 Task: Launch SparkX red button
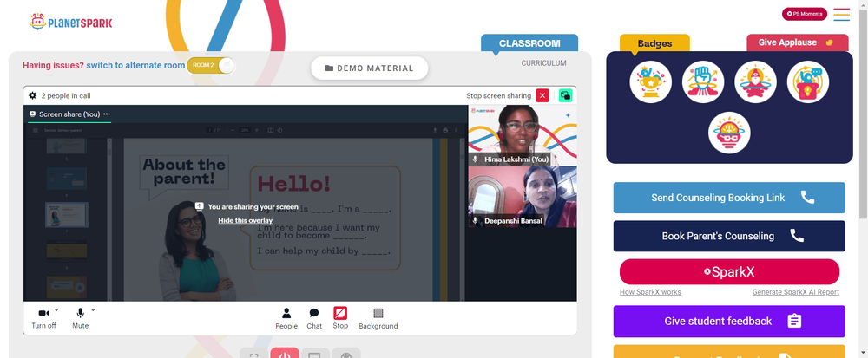729,272
